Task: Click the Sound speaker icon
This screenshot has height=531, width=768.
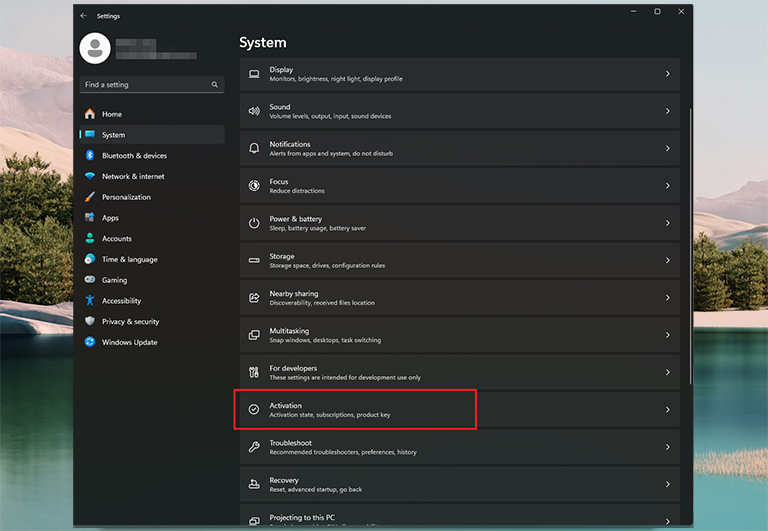Action: point(254,111)
